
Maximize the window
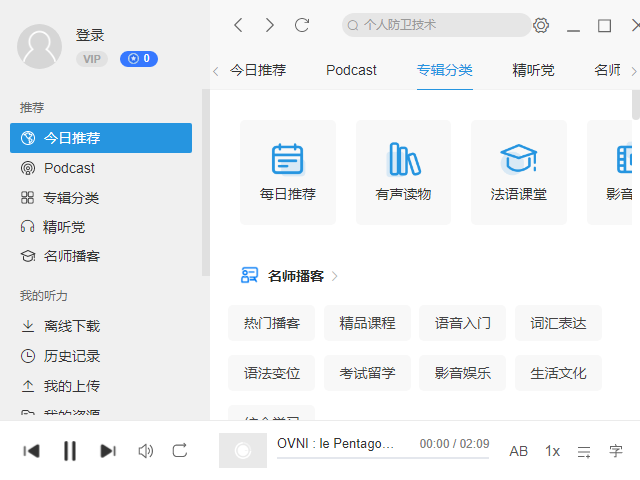tap(604, 26)
